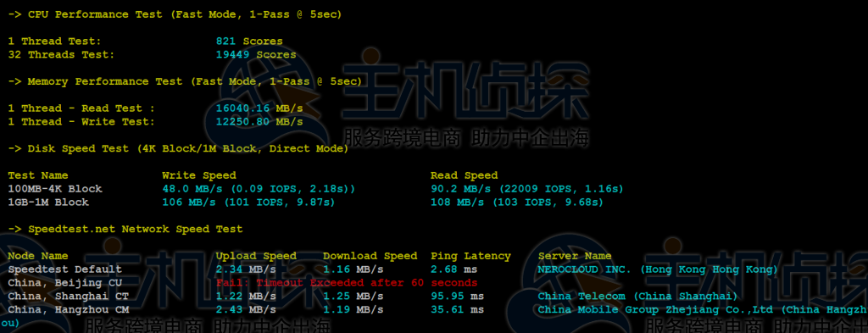Select the 35.61 ms latency value
Screen dimensions: 868x333
(457, 309)
